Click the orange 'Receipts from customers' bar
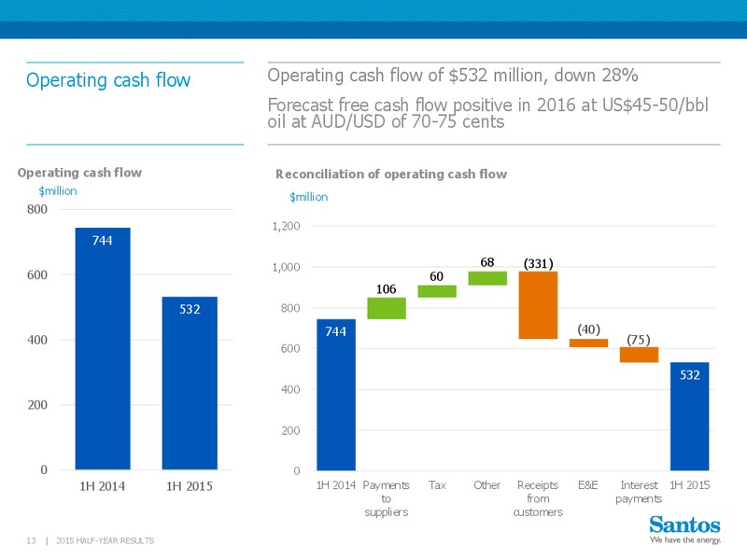Image resolution: width=747 pixels, height=560 pixels. click(x=538, y=305)
